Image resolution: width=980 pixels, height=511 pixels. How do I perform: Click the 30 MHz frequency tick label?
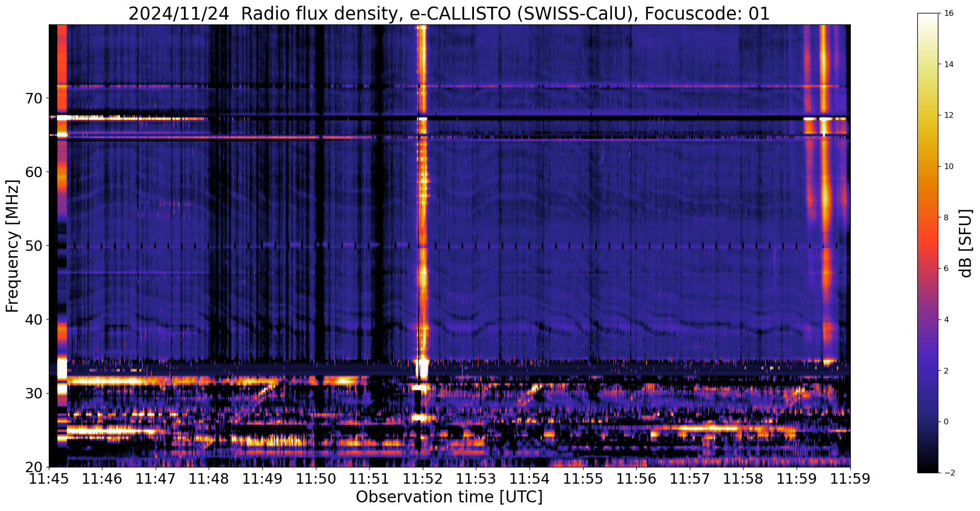pyautogui.click(x=34, y=393)
